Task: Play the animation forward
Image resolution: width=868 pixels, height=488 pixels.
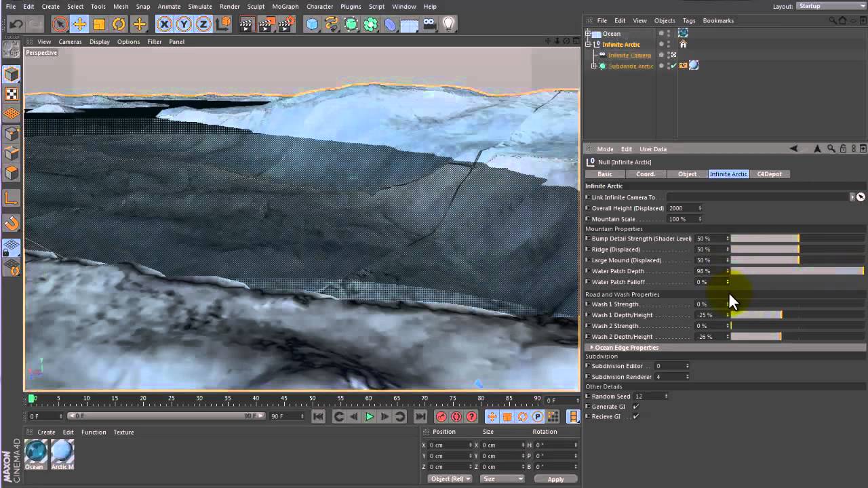Action: tap(370, 417)
